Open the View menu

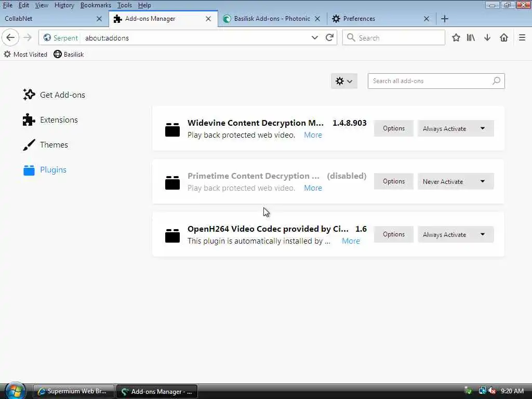[x=42, y=5]
